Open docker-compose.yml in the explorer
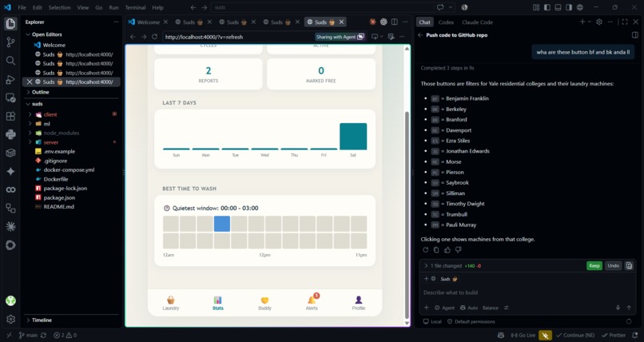644x342 pixels. (69, 169)
